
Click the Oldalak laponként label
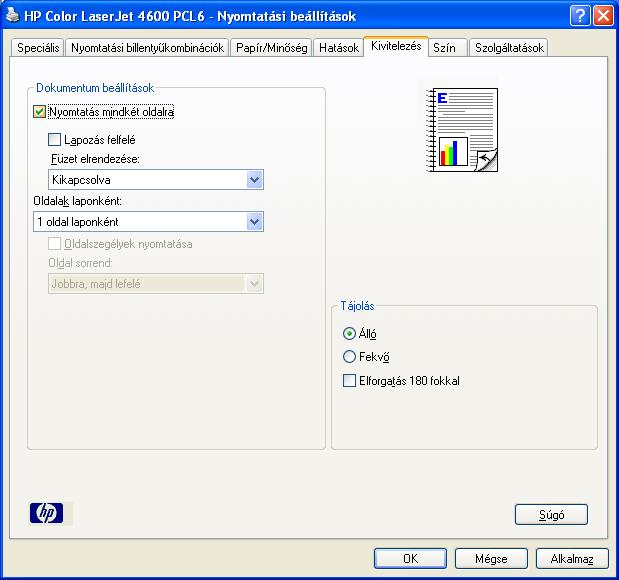coord(78,201)
